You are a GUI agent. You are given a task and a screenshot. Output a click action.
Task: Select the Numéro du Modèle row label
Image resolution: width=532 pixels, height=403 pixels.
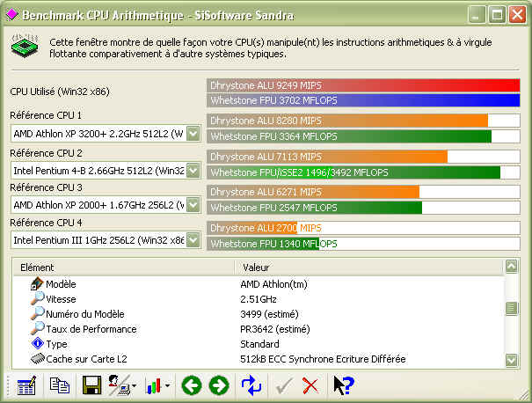85,314
